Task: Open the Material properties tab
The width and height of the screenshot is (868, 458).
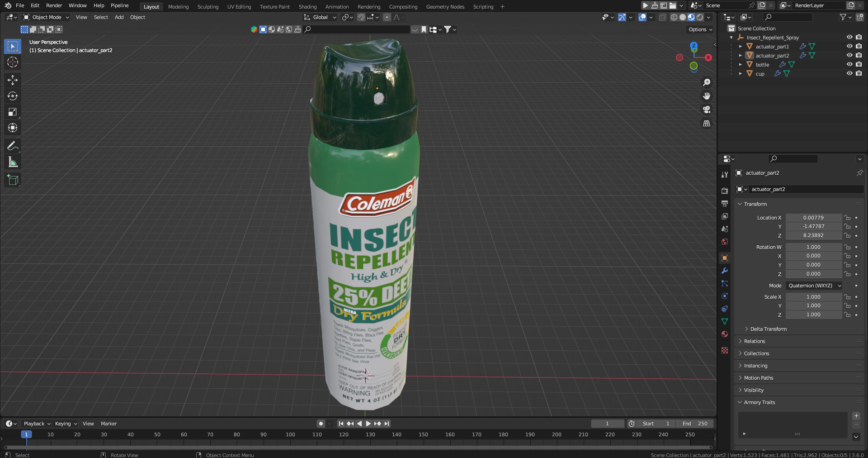Action: coord(725,334)
